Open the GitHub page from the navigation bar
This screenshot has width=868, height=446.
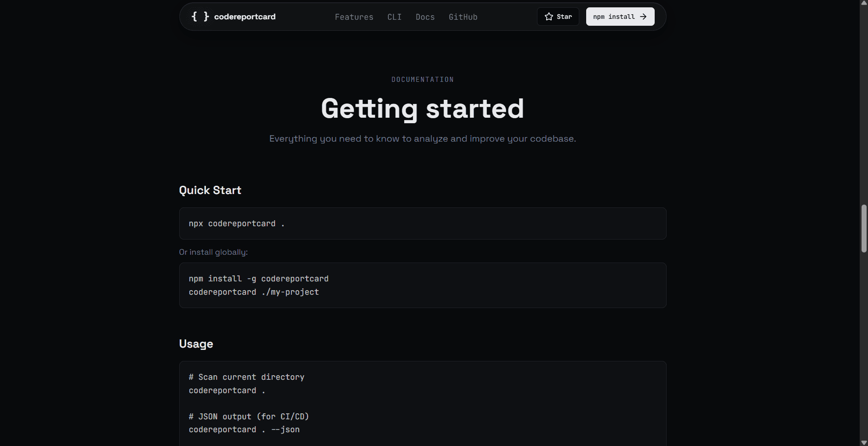[463, 17]
